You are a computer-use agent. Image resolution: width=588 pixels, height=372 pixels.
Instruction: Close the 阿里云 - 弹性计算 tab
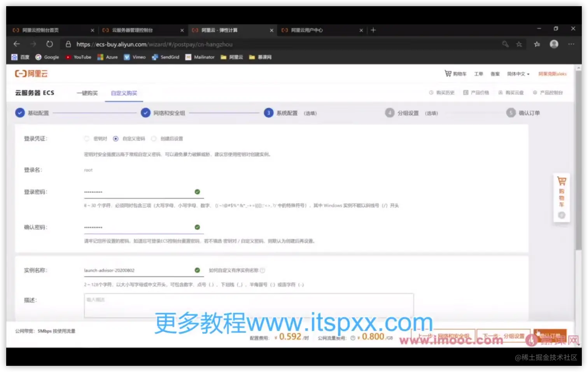pyautogui.click(x=271, y=30)
